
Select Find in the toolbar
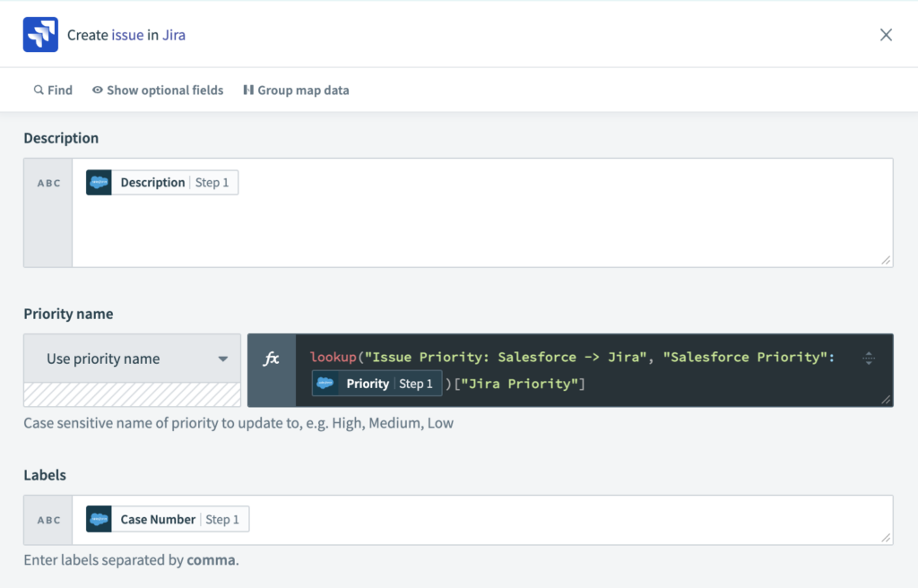(x=52, y=90)
